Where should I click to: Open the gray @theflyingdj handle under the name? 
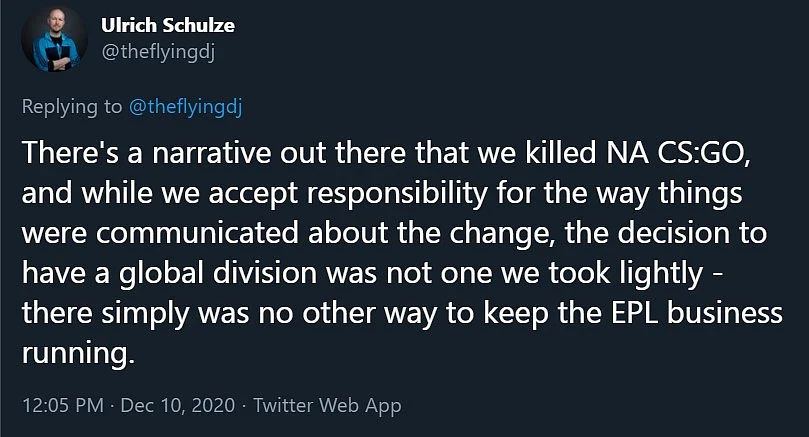click(x=158, y=53)
